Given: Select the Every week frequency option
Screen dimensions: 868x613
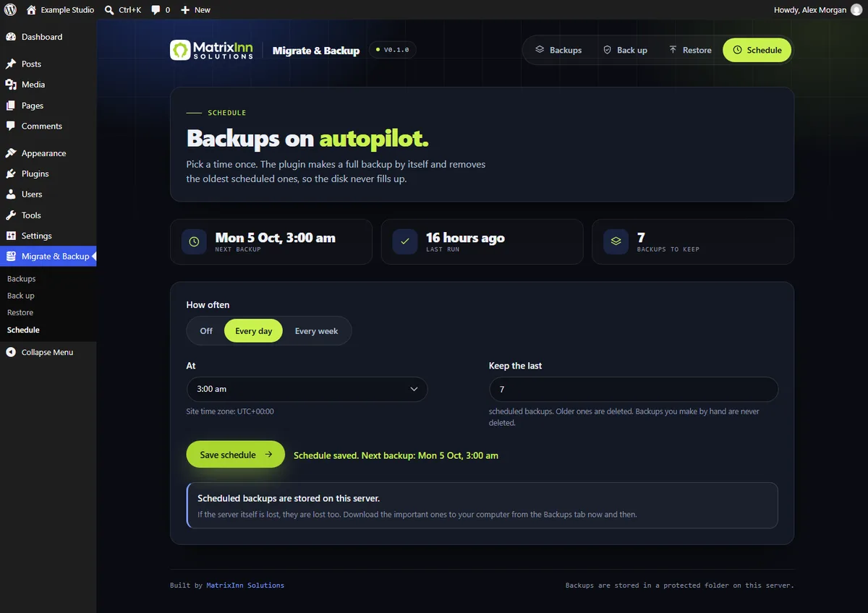Looking at the screenshot, I should (316, 331).
